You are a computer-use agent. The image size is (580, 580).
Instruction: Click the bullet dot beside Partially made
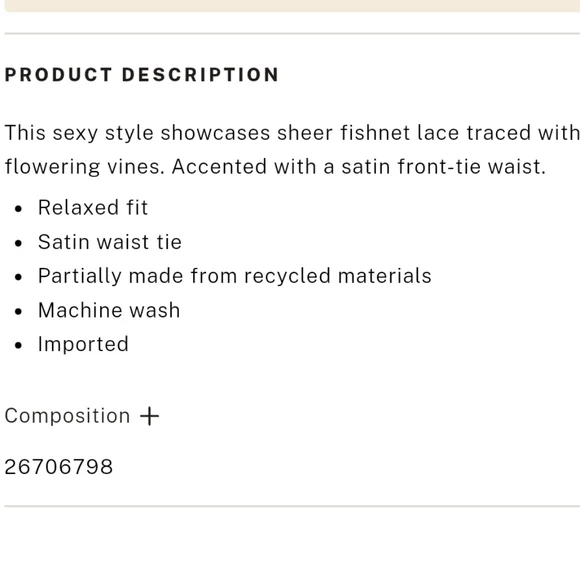[x=18, y=277]
